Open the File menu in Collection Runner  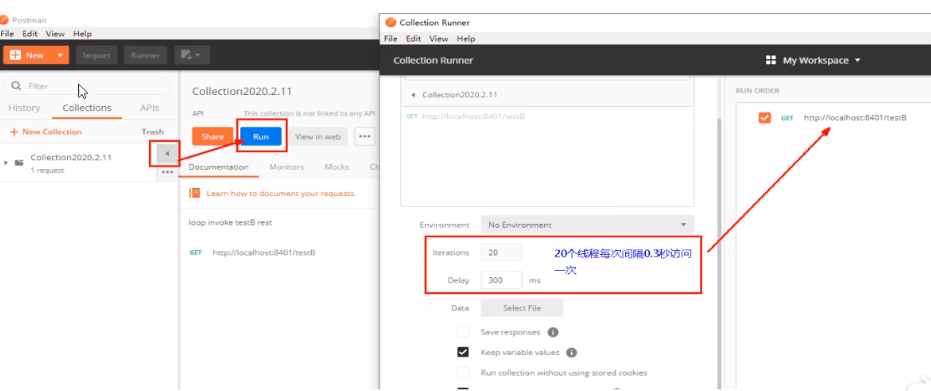[x=391, y=39]
